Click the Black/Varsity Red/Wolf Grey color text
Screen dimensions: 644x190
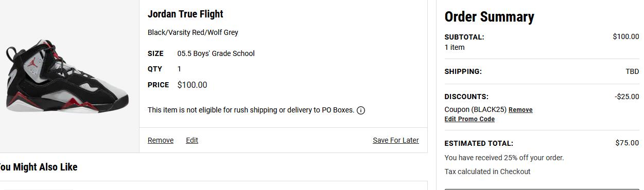click(193, 32)
